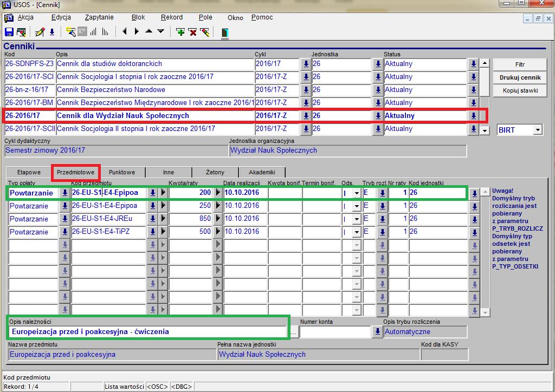
Task: Open Jednostka list for Cennik Bezpieczeństwo Narodowe row
Action: tap(378, 90)
